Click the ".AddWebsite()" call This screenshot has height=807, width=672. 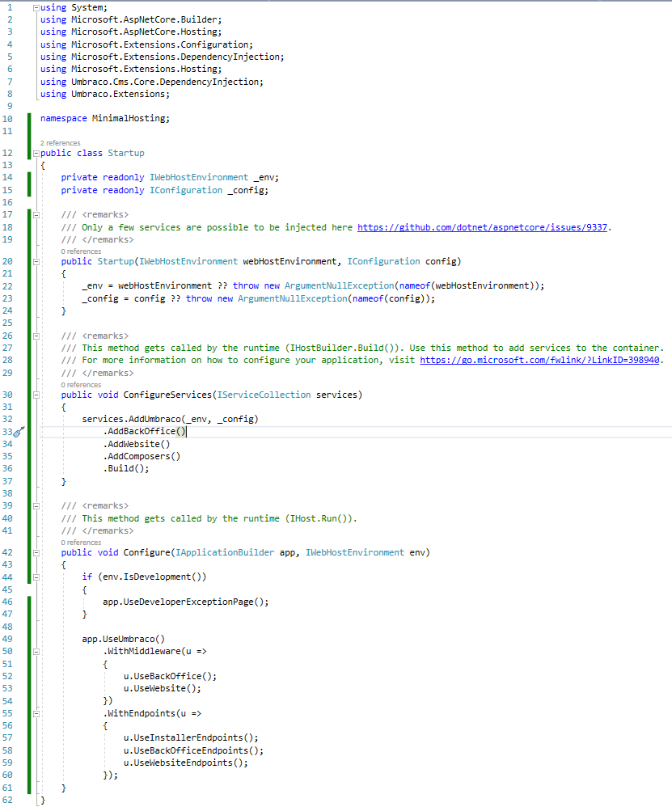coord(137,444)
